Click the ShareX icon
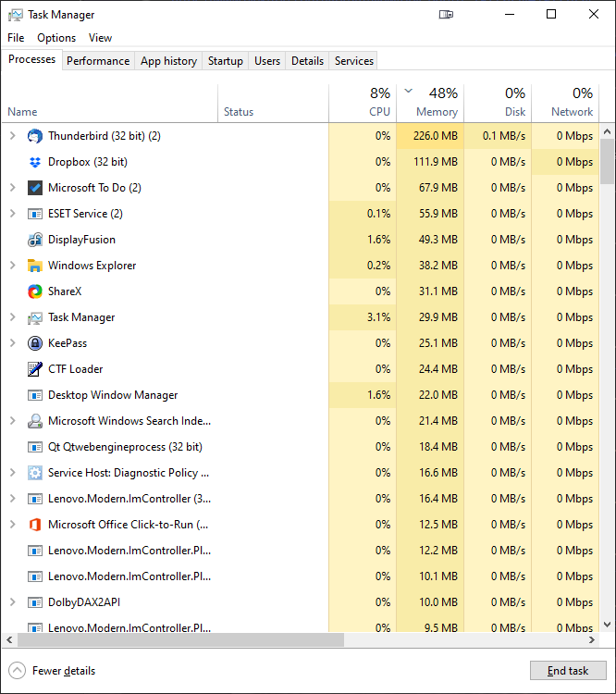Viewport: 616px width, 694px height. pos(35,291)
